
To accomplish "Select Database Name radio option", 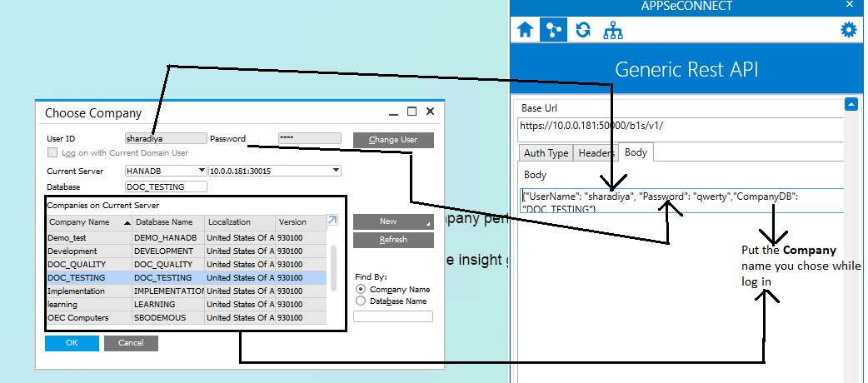I will coord(361,301).
